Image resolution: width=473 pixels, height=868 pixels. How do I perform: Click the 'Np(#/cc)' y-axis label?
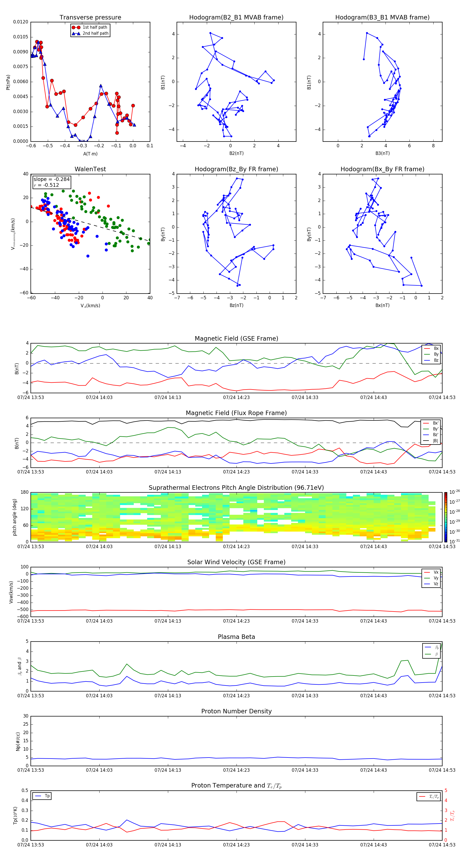point(18,741)
